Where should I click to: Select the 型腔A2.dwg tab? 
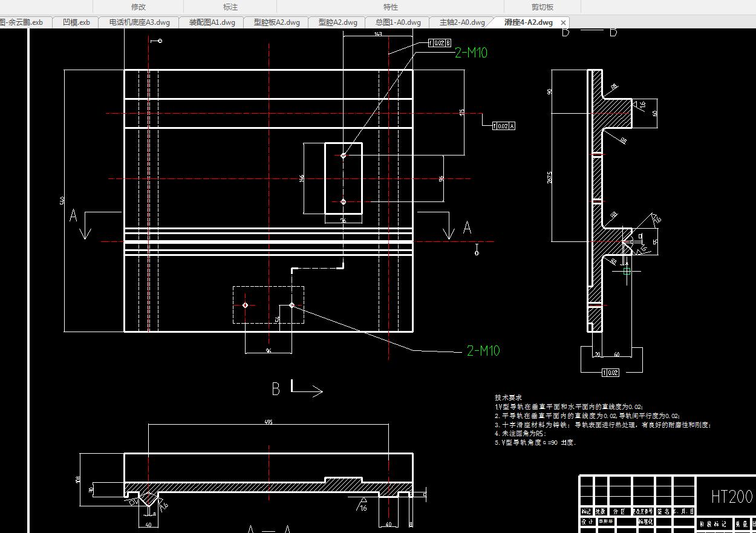[x=337, y=22]
